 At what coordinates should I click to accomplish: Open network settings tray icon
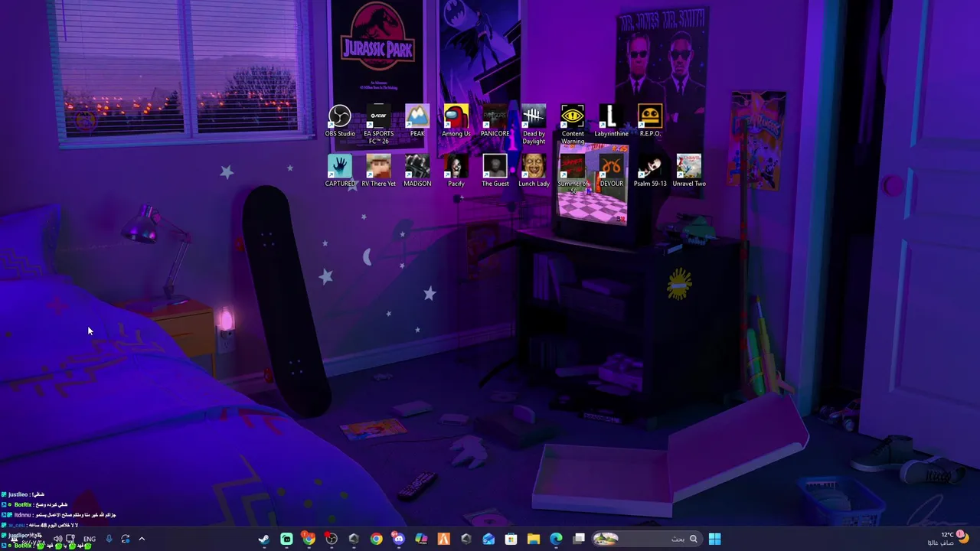(70, 539)
